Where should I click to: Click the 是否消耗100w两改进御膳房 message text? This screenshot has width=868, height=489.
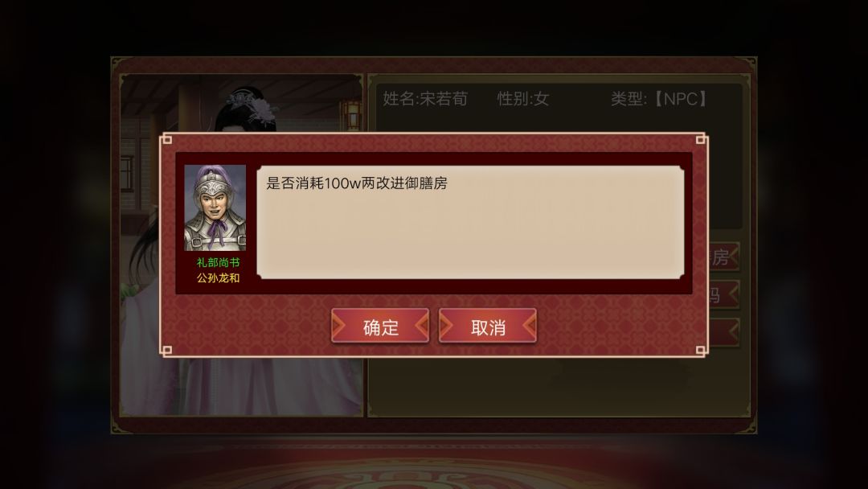357,183
